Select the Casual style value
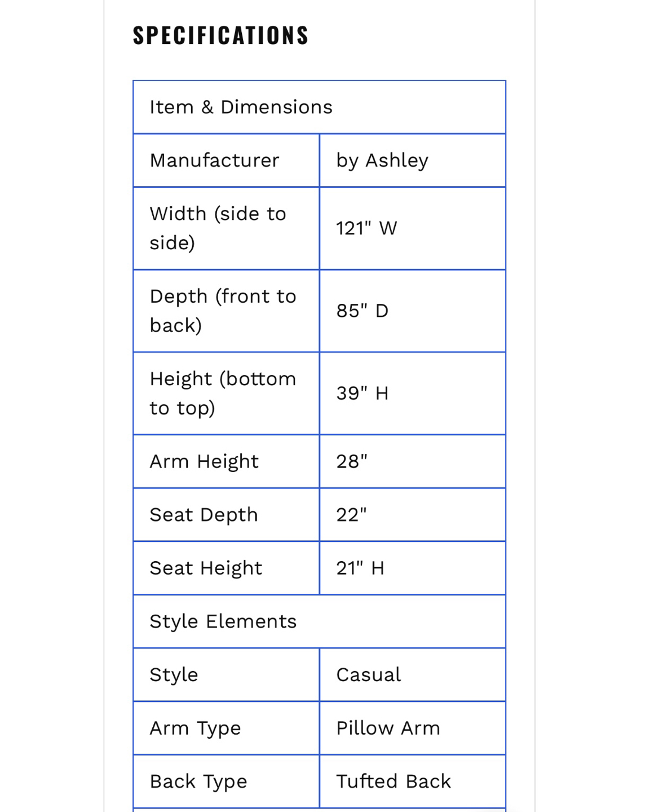This screenshot has width=659, height=812. tap(369, 674)
